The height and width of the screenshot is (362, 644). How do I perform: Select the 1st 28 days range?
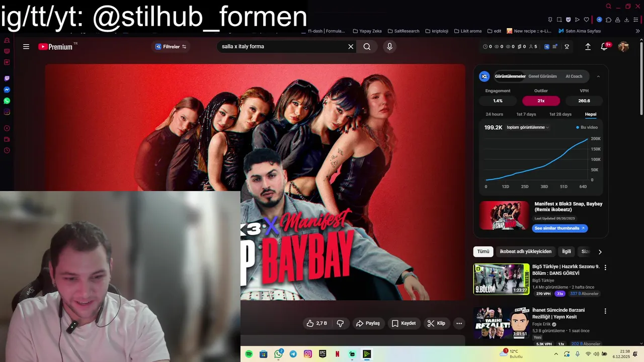pyautogui.click(x=560, y=114)
